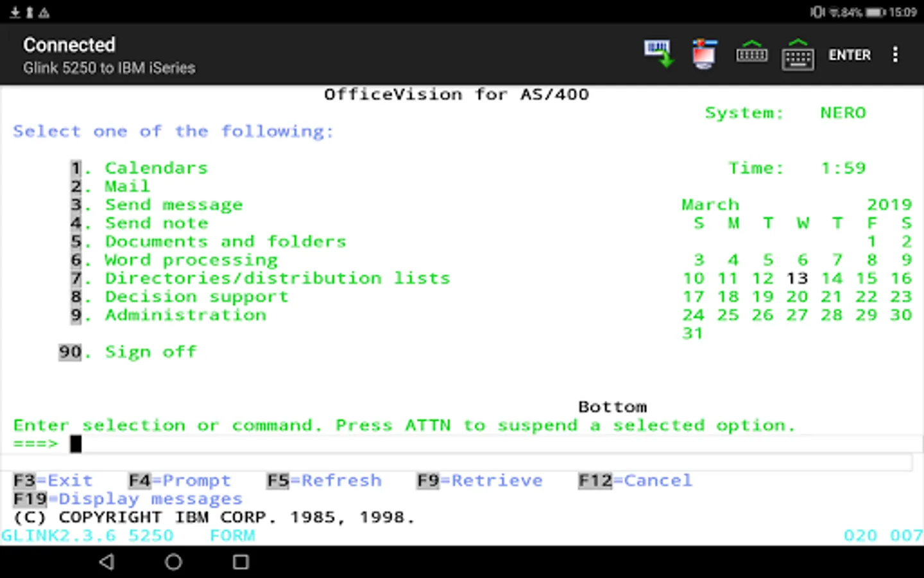Tap the F3=Exit function key

(53, 481)
